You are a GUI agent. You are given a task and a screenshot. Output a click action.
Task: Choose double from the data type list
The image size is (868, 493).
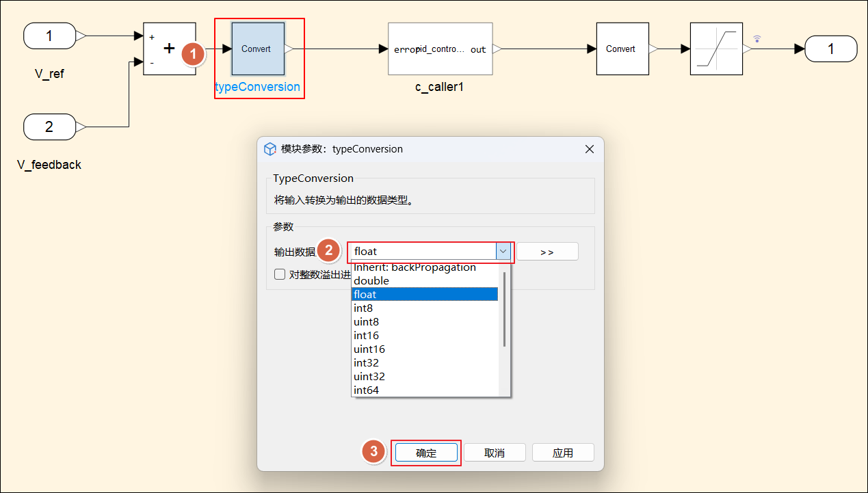click(x=371, y=281)
